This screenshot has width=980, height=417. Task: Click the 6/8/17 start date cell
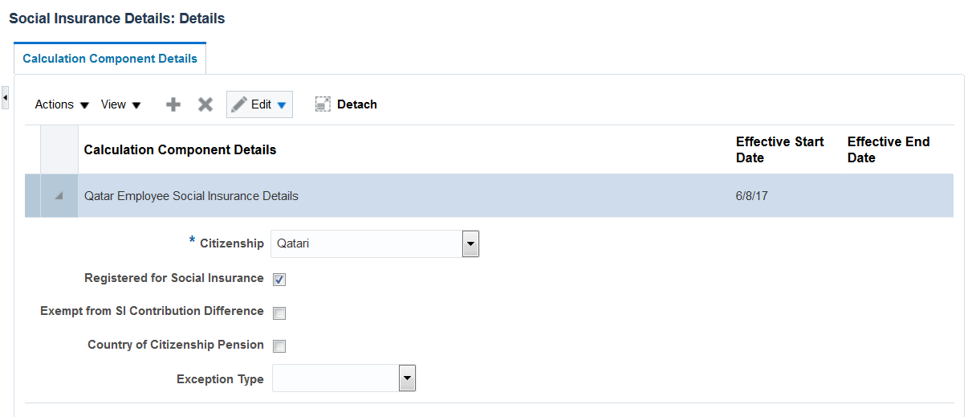point(751,196)
